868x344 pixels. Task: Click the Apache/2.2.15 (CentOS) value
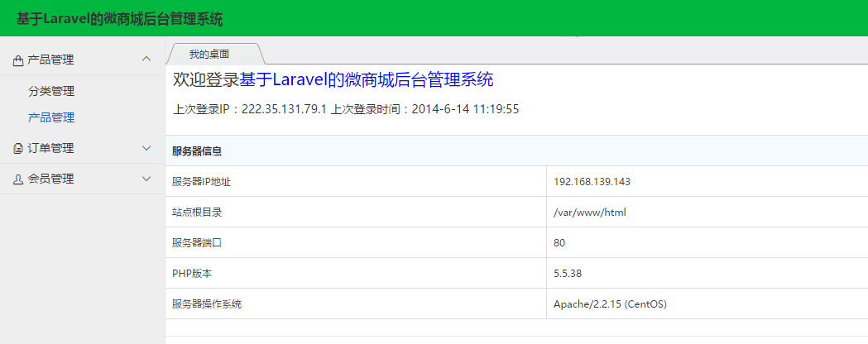pos(610,304)
